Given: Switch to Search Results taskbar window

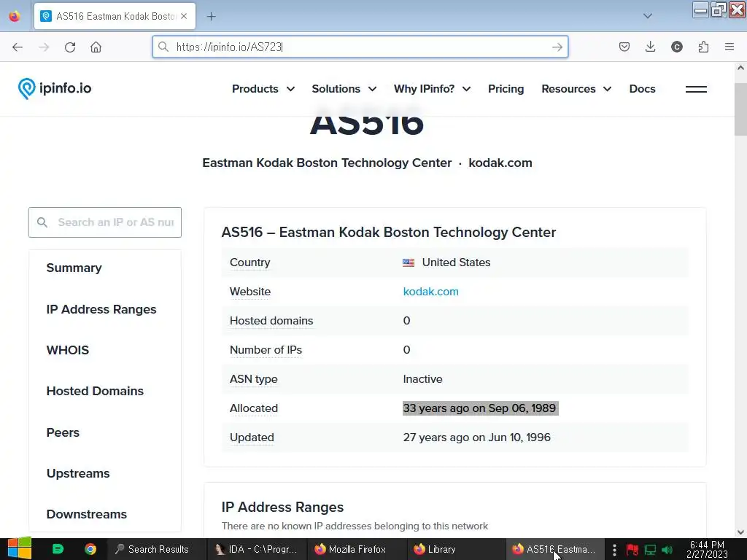Looking at the screenshot, I should [156, 549].
